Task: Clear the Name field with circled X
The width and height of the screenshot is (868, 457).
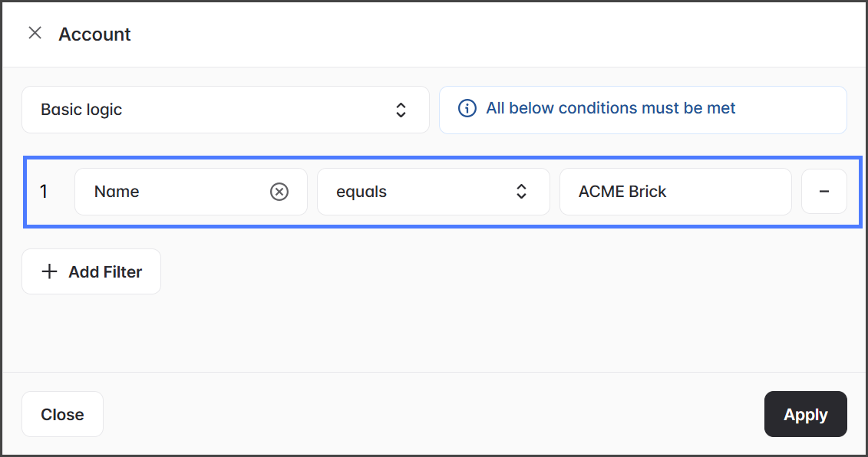Action: coord(279,192)
